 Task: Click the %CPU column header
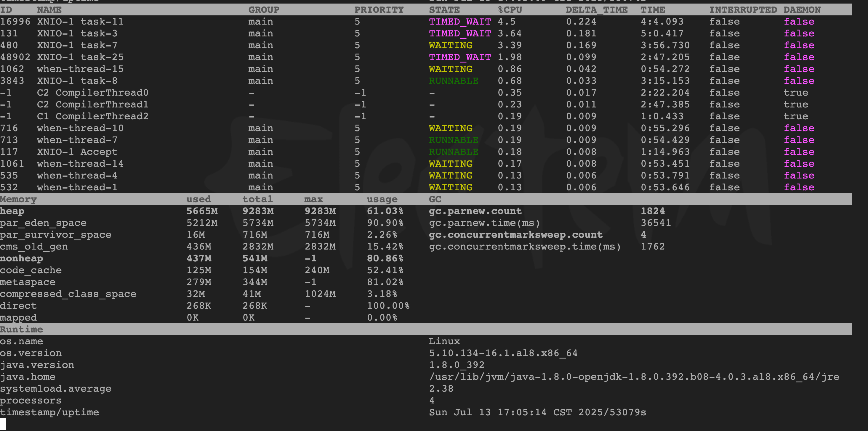(x=510, y=10)
